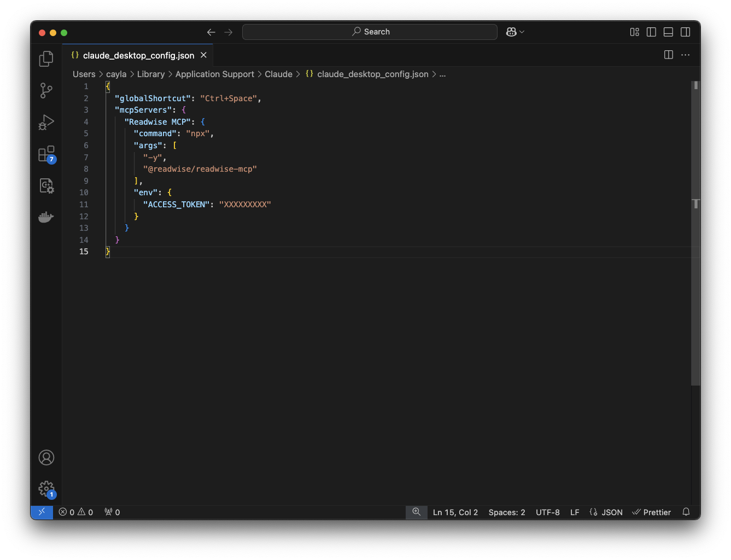Click the Users breadcrumb
This screenshot has width=731, height=560.
84,74
